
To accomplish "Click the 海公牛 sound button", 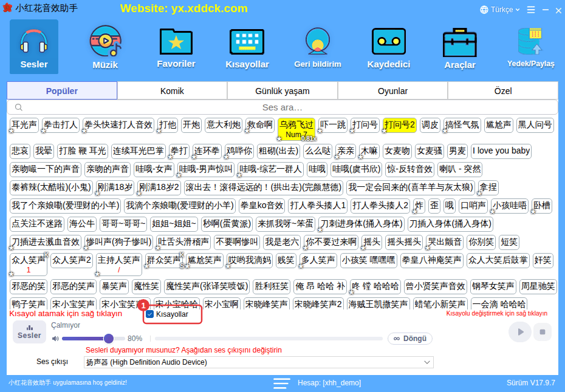I will point(82,224).
